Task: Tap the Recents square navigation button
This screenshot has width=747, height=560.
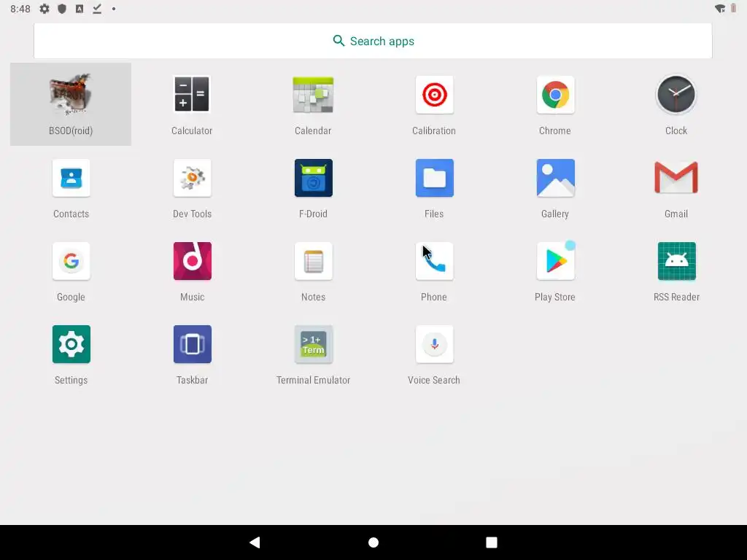Action: tap(492, 542)
